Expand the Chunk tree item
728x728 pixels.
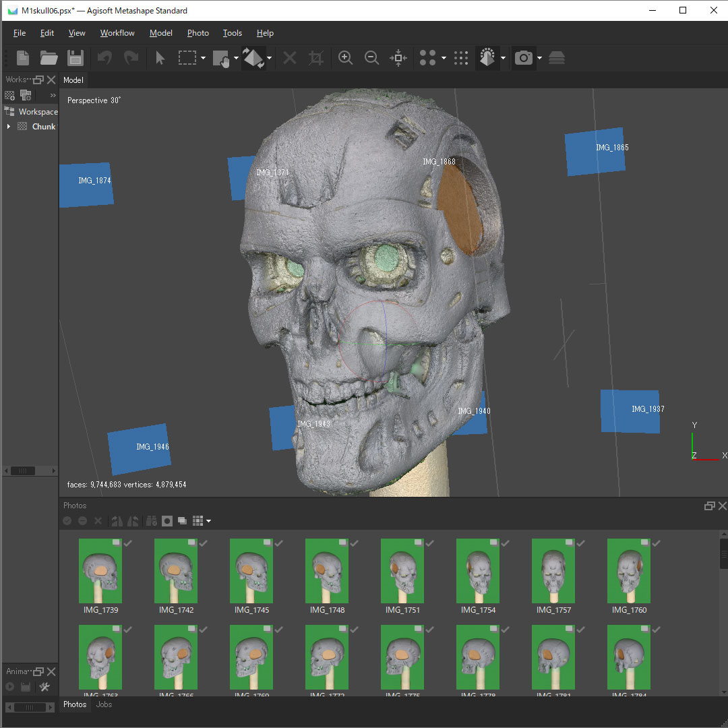click(x=8, y=126)
